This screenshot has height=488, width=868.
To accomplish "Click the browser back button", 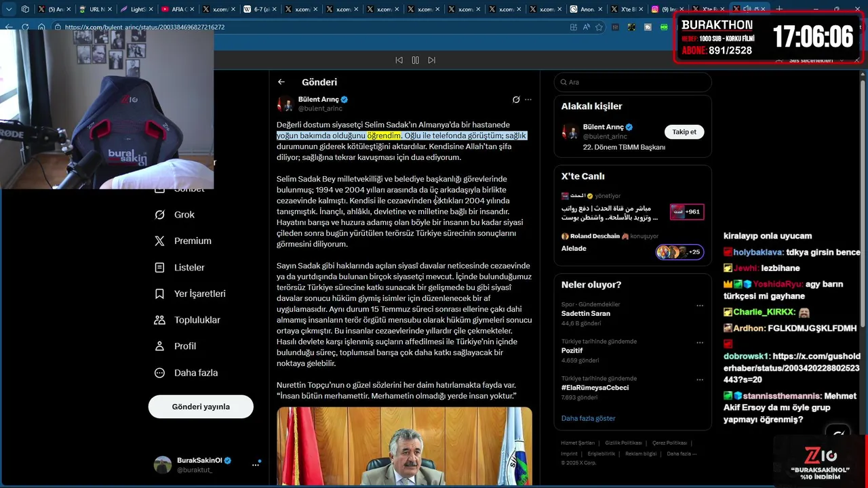I will pyautogui.click(x=8, y=27).
